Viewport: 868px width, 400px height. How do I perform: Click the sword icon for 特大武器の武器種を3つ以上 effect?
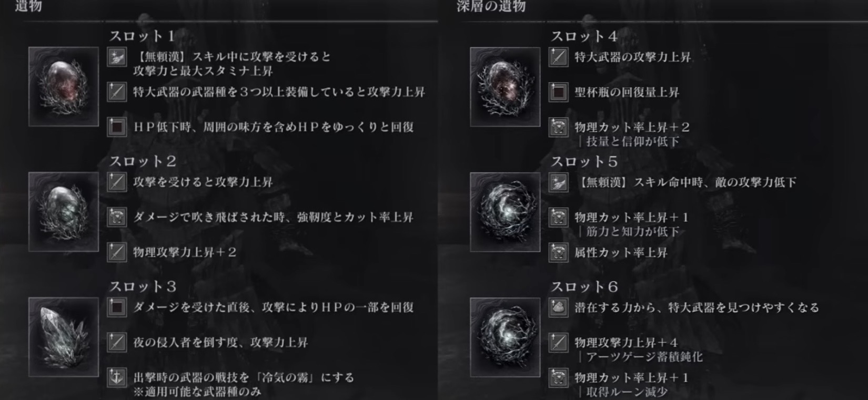[x=117, y=92]
